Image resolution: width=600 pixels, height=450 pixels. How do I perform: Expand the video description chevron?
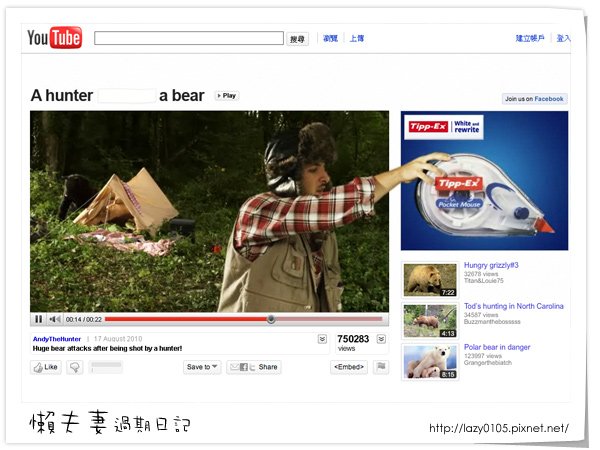[322, 339]
